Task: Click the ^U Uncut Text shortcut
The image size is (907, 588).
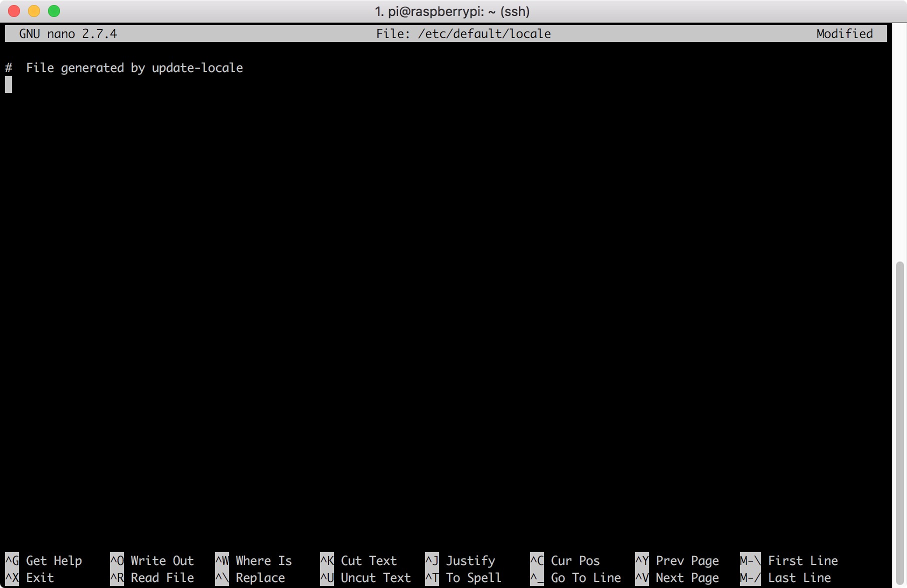Action: [365, 577]
